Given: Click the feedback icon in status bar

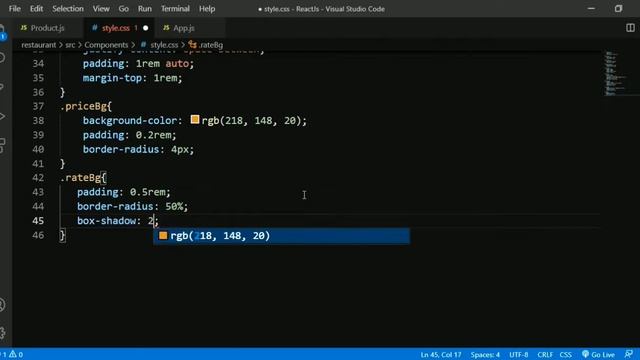Looking at the screenshot, I should [x=629, y=354].
